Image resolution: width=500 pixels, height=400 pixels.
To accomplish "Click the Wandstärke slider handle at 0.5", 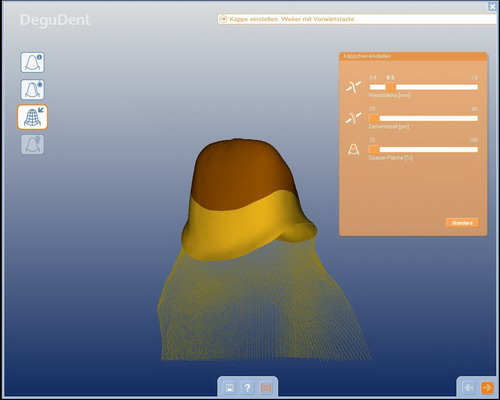I will pos(390,87).
